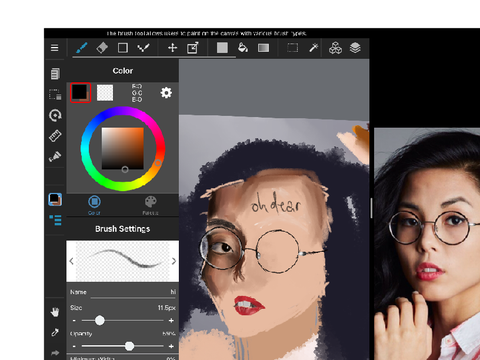
Task: Open color settings gear icon
Action: coord(166,93)
